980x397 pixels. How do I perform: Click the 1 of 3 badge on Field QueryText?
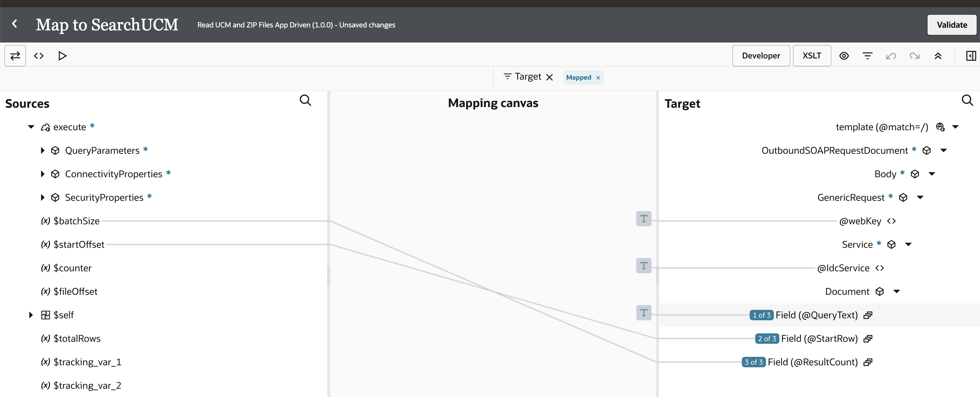762,315
